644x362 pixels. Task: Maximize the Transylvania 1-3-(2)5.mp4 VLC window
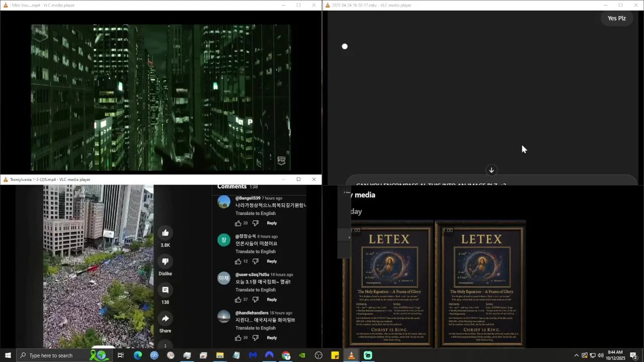click(x=298, y=179)
